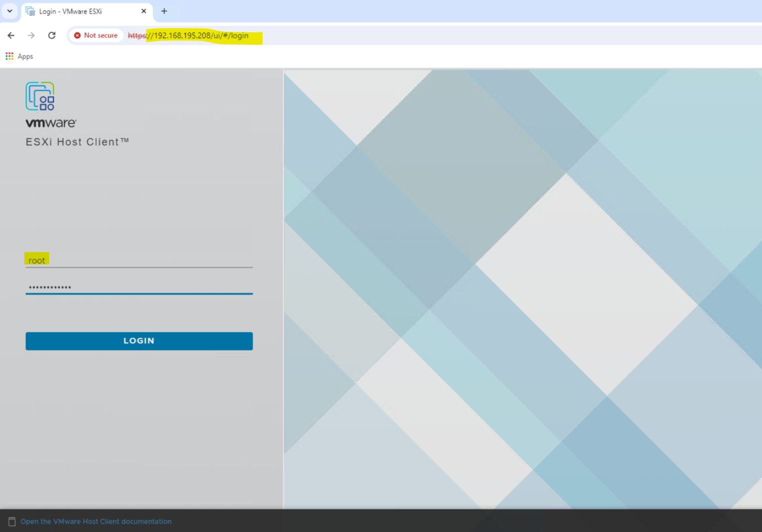Click the back navigation arrow
Image resolution: width=762 pixels, height=532 pixels.
click(11, 35)
